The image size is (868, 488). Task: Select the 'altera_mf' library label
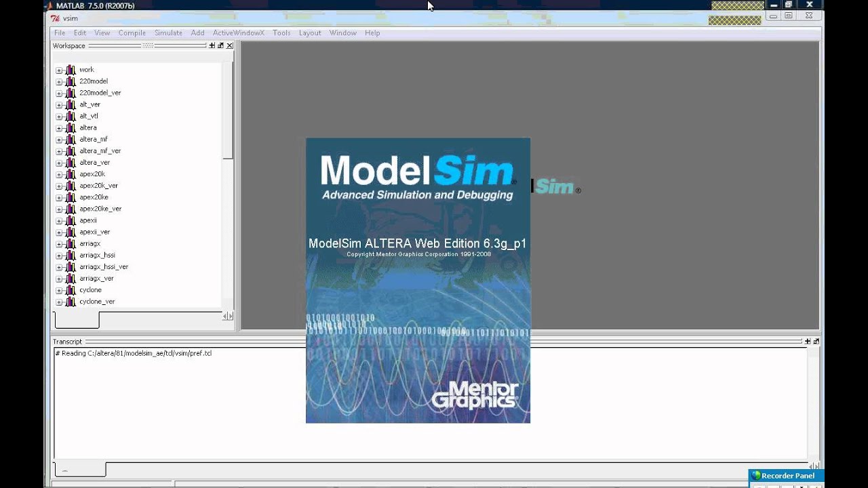pyautogui.click(x=94, y=139)
